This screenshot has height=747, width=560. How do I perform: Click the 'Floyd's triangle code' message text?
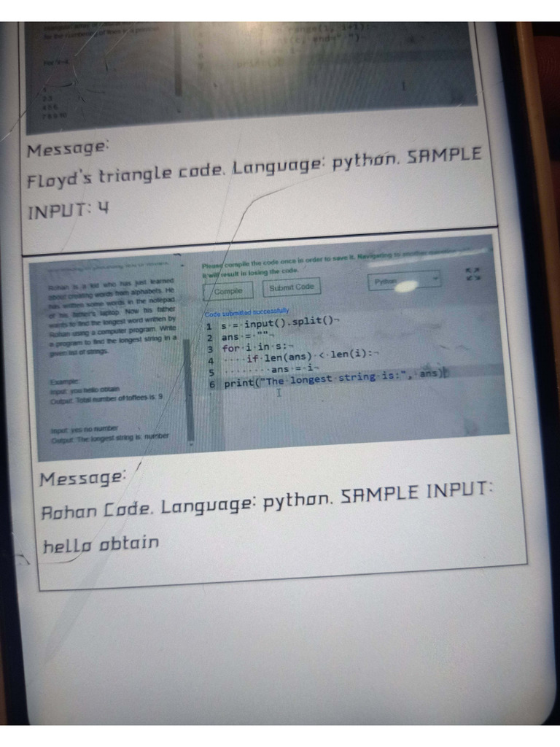coord(254,168)
